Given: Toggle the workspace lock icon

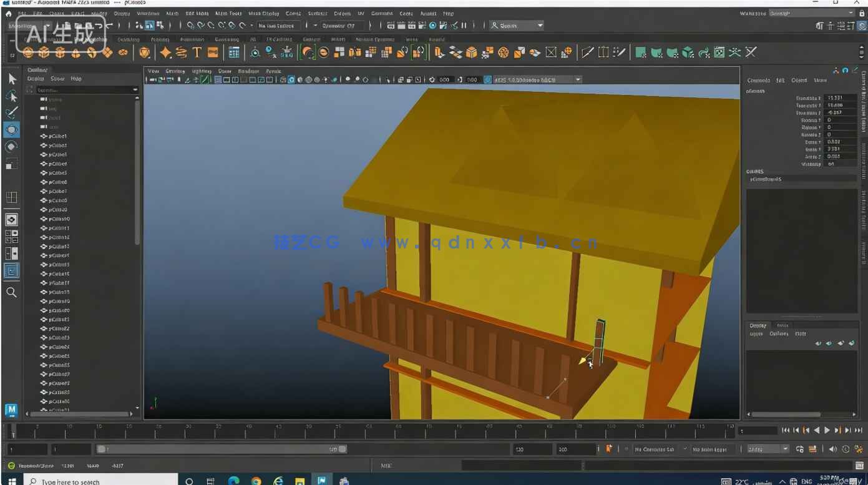Looking at the screenshot, I should click(x=862, y=13).
